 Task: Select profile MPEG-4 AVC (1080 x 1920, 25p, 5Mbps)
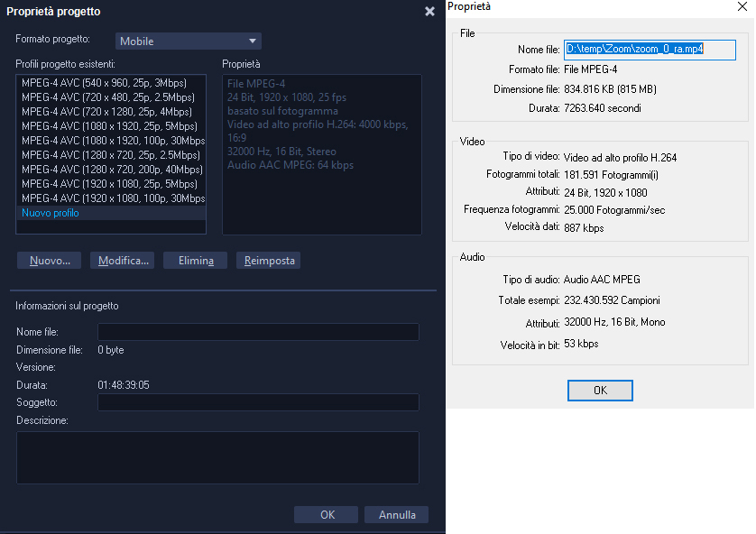coord(109,126)
